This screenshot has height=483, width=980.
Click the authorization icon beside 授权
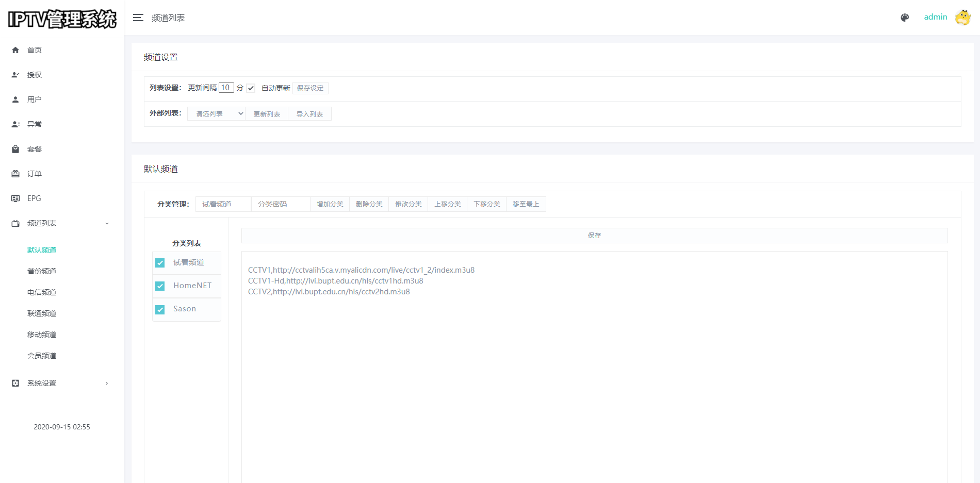(15, 75)
